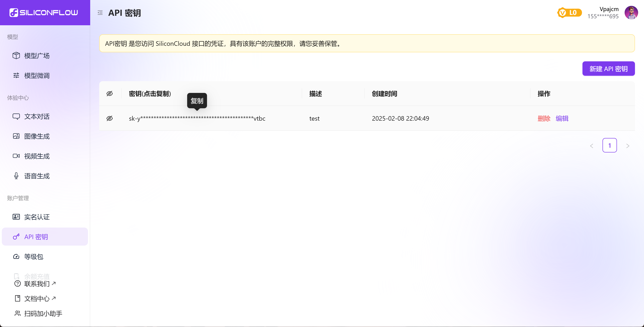Click the SiliconFlow logo
This screenshot has height=327, width=644.
pos(44,12)
